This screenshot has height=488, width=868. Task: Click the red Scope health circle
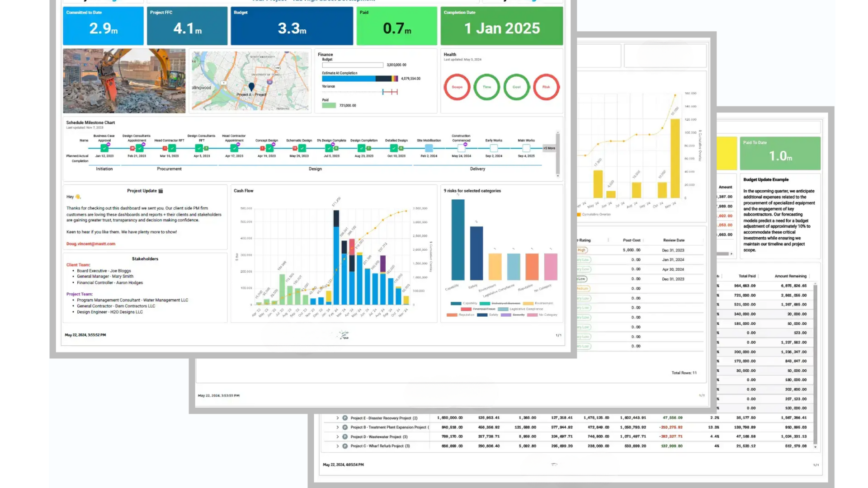click(457, 87)
